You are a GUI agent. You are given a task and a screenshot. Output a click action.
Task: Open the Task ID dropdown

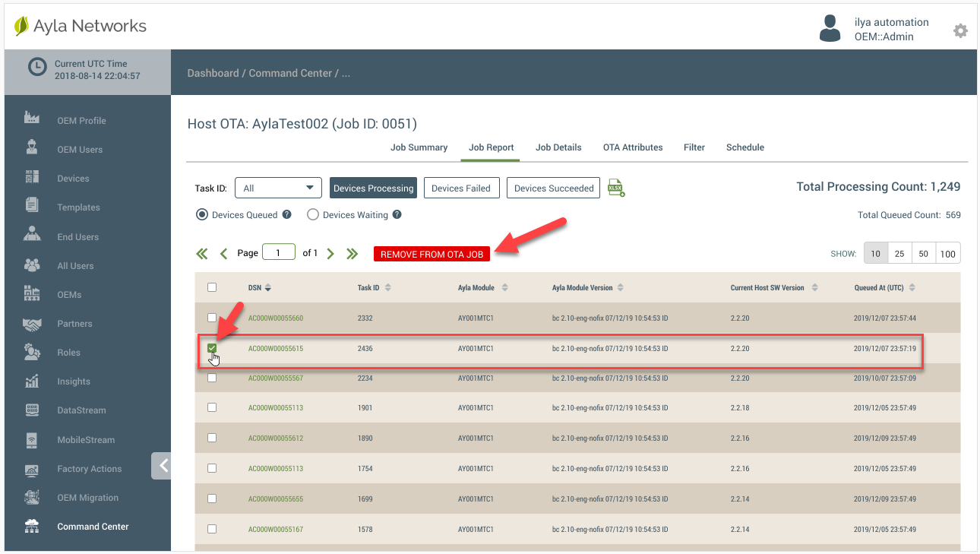point(279,188)
